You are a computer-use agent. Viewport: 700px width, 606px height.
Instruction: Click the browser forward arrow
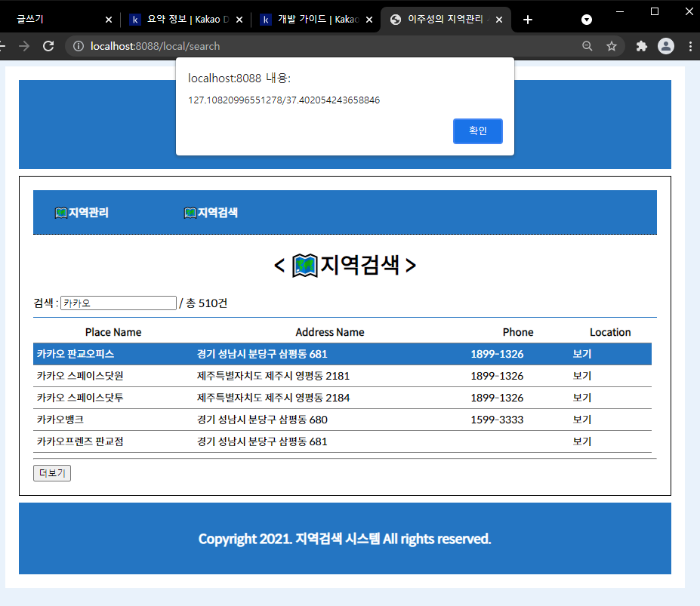[x=24, y=46]
